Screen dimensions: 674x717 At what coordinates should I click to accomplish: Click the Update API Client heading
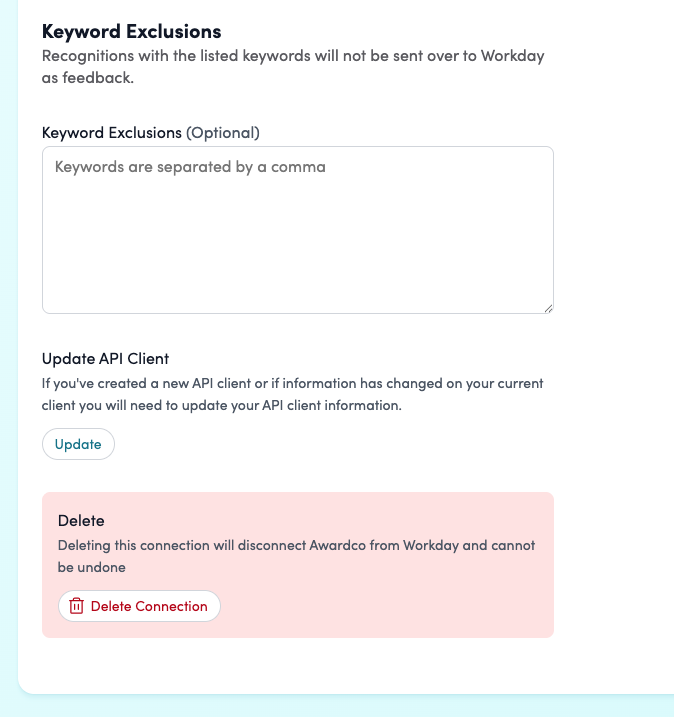(x=105, y=359)
